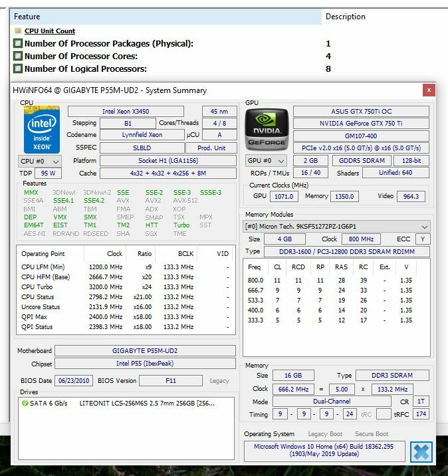
Task: Click the Intel Xeon X3450 CPU name field
Action: click(126, 112)
